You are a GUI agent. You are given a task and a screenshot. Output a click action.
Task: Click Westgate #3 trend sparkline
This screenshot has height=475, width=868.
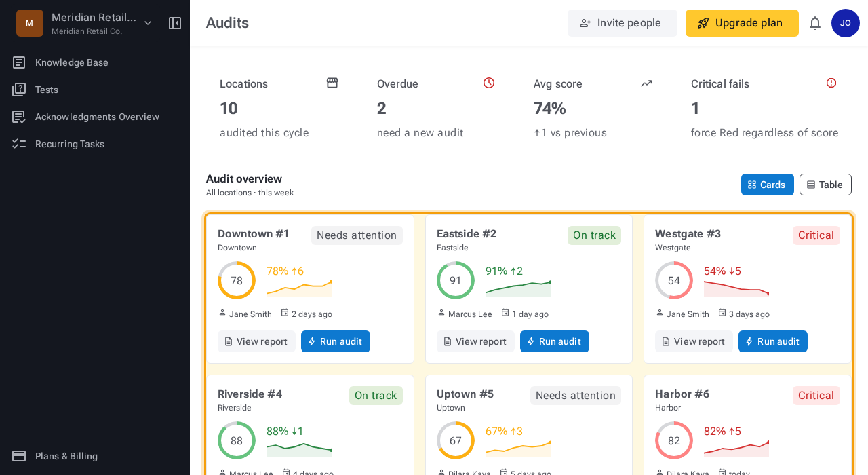point(736,288)
